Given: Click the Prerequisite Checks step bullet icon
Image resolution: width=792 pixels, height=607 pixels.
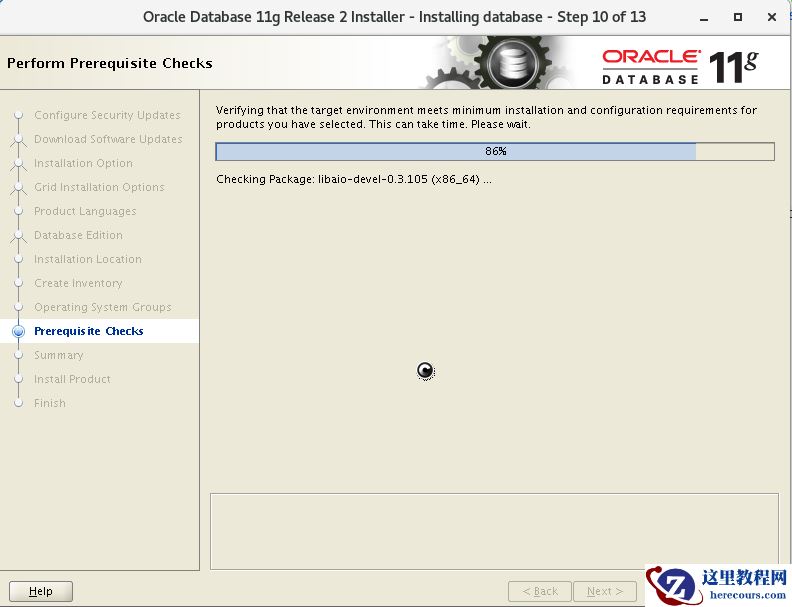Looking at the screenshot, I should pyautogui.click(x=19, y=331).
